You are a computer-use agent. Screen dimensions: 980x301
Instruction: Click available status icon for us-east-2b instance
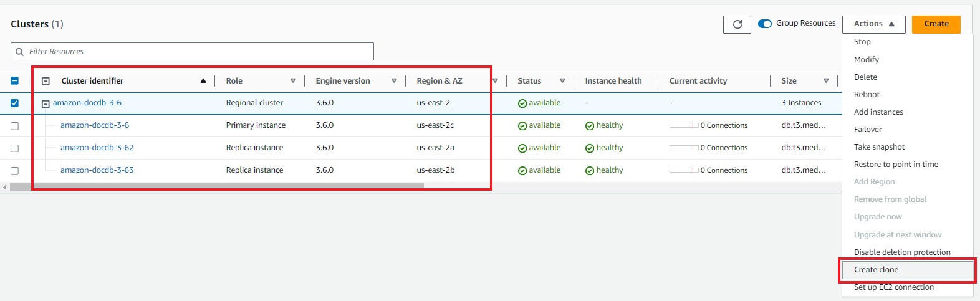tap(522, 171)
